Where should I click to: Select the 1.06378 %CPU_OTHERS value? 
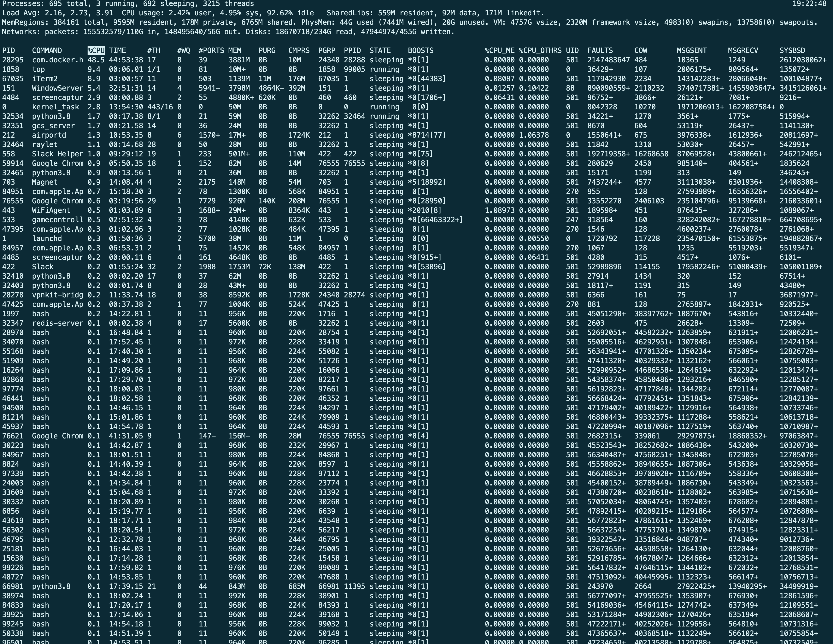(534, 135)
